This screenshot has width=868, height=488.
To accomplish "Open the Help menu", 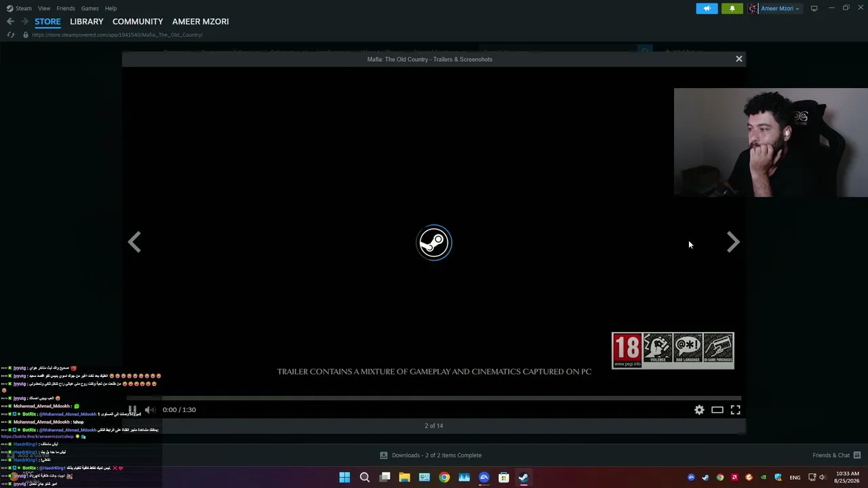I will click(x=111, y=8).
